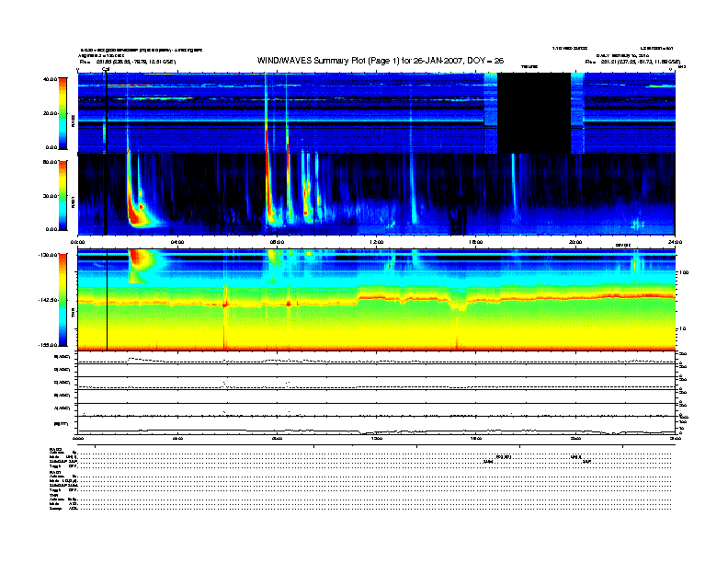
Task: Click the vertical RAD1 axis label
Action: click(73, 201)
